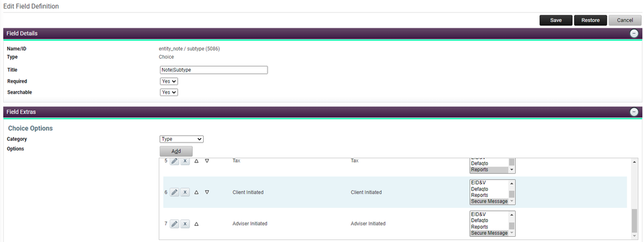Click the Tax name cell
The image size is (644, 242).
(236, 161)
